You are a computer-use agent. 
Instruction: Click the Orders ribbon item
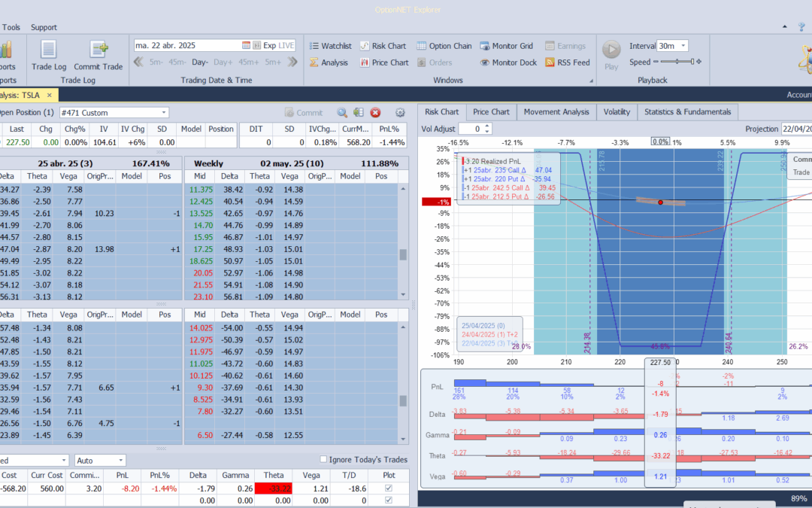point(434,62)
